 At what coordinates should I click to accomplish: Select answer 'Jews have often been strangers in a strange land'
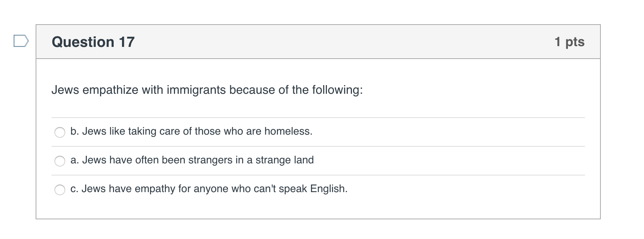point(192,160)
